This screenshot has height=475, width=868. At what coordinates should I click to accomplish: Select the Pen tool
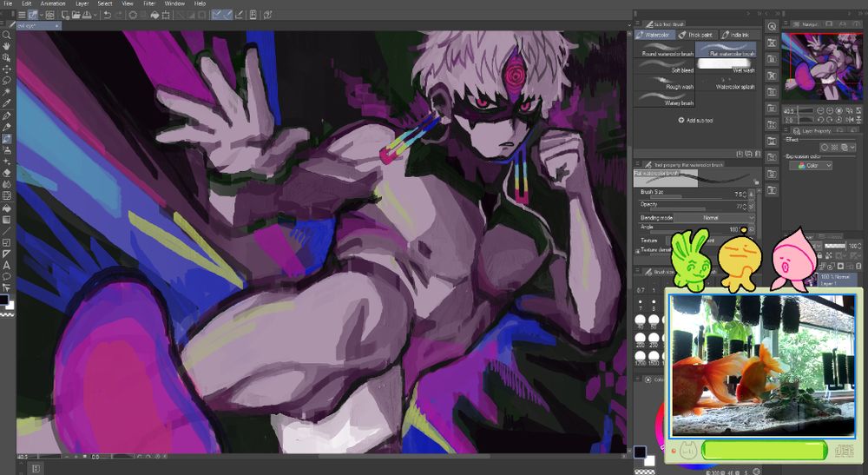(7, 115)
